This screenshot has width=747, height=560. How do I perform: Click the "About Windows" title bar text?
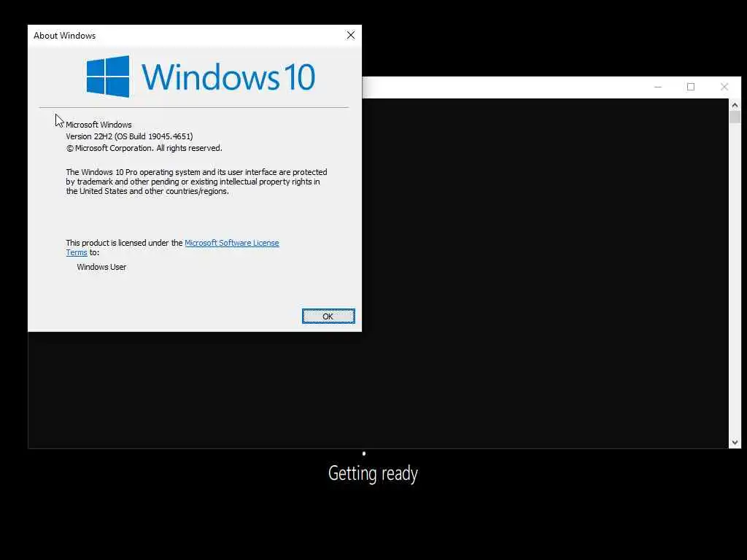(x=64, y=36)
